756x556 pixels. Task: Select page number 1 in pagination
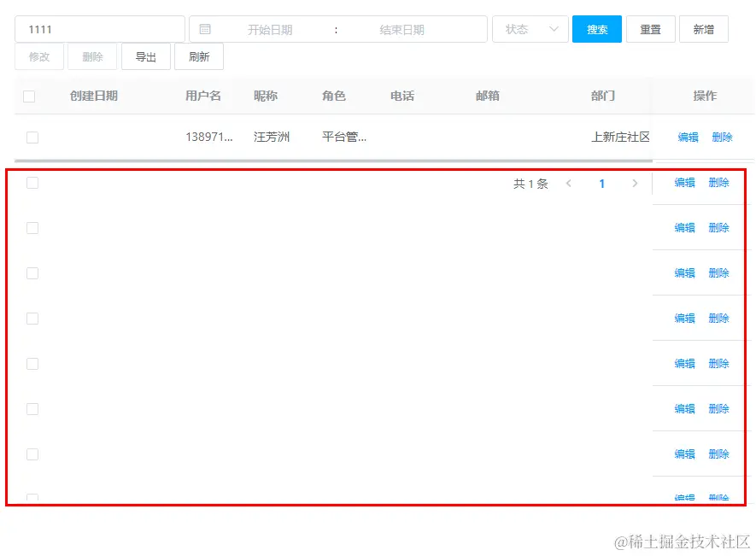click(602, 183)
